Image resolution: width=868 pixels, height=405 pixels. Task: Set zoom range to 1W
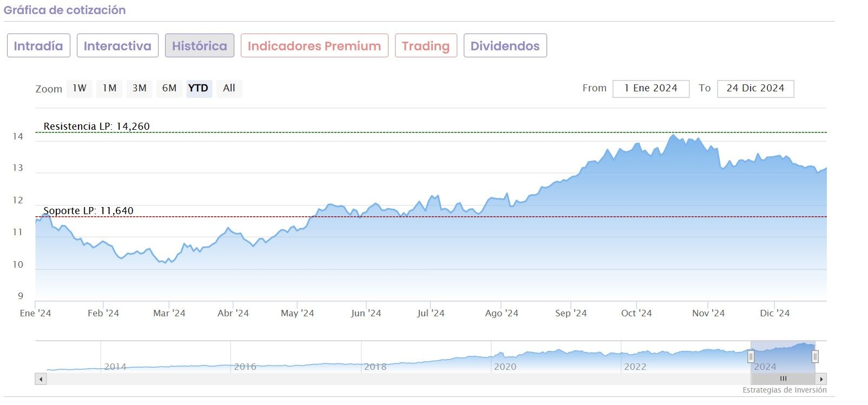pos(80,88)
